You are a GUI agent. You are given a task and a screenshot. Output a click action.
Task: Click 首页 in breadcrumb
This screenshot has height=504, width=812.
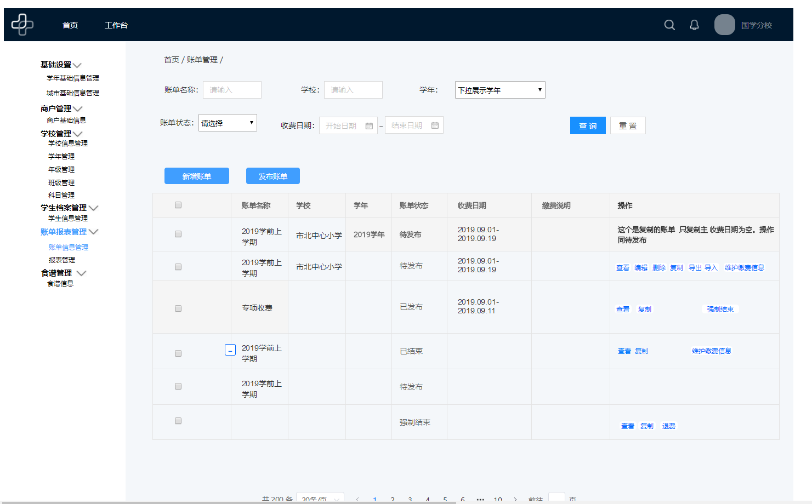click(172, 60)
